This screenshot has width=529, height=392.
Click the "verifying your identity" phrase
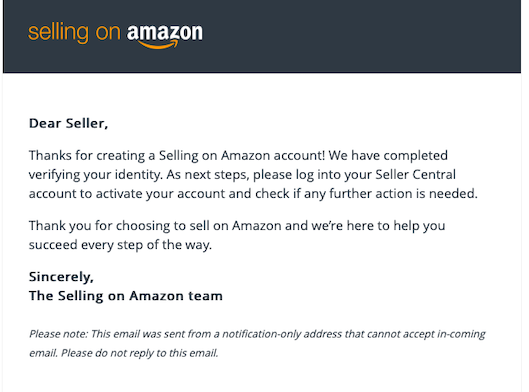(95, 175)
